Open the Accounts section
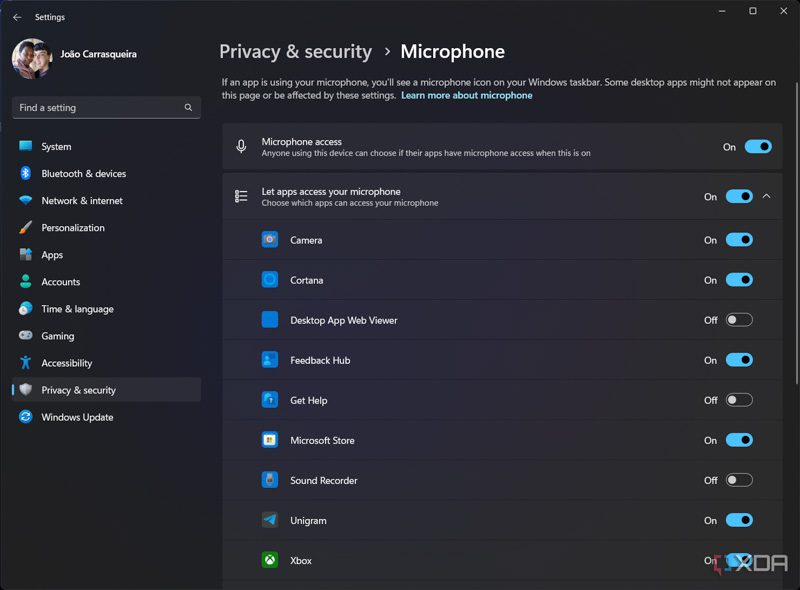The width and height of the screenshot is (800, 590). pyautogui.click(x=106, y=282)
